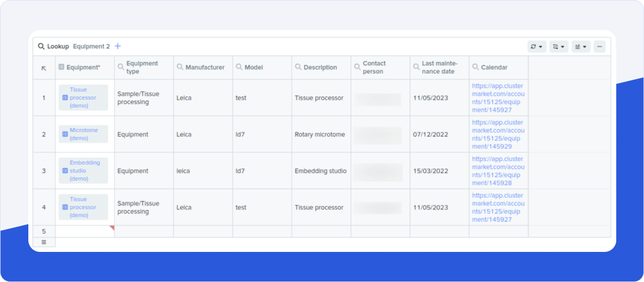644x282 pixels.
Task: Click the hamburger icon below row 5
Action: [x=44, y=242]
